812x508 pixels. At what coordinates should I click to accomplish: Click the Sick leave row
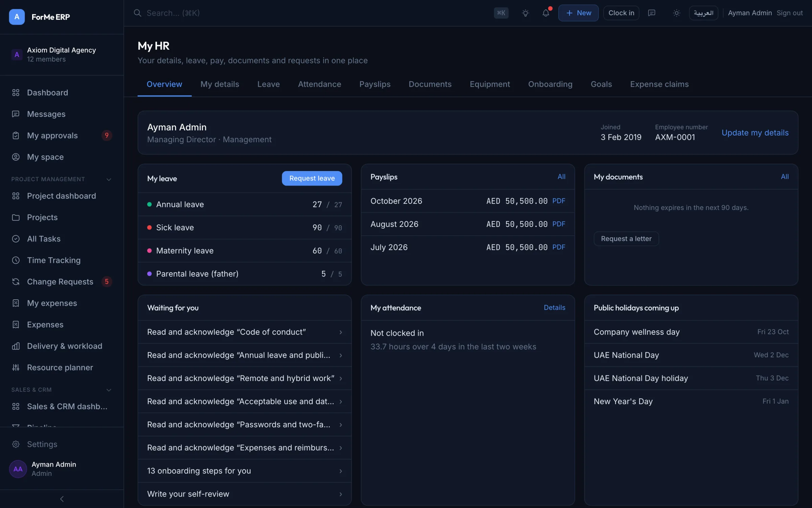(x=245, y=228)
